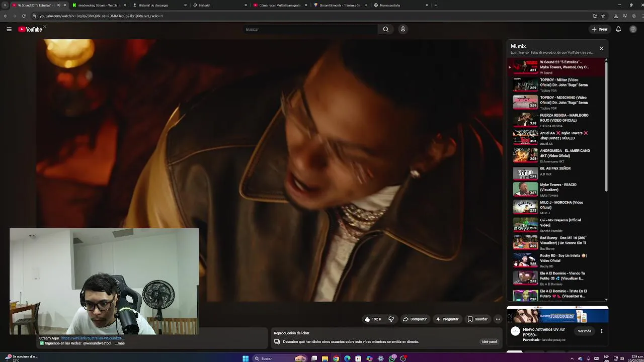Screen dimensions: 644x362
Task: Open File Explorer from the taskbar
Action: pos(325,358)
